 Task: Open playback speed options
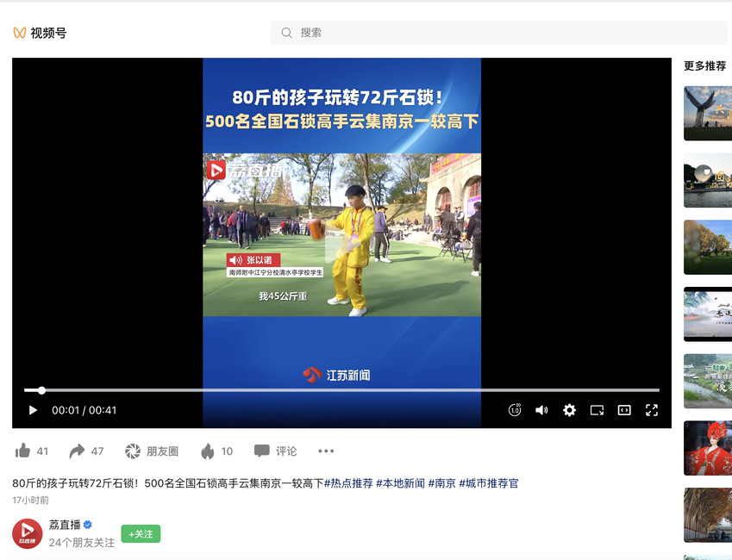pyautogui.click(x=515, y=410)
